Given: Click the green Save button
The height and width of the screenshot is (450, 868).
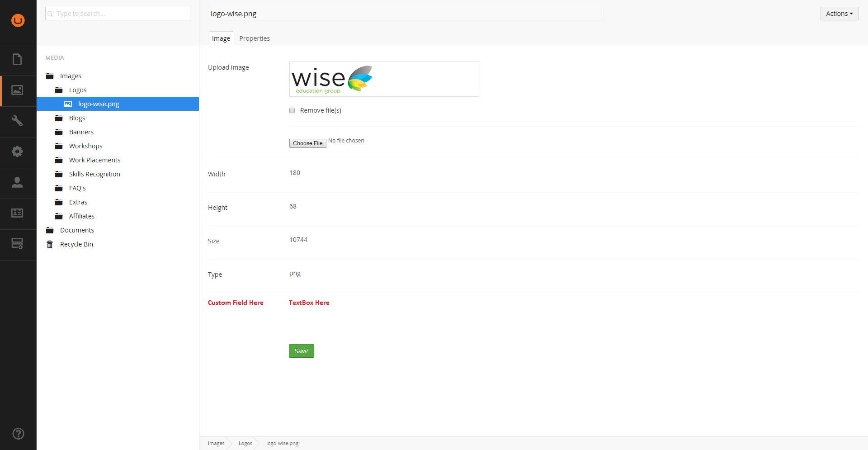Looking at the screenshot, I should [302, 351].
